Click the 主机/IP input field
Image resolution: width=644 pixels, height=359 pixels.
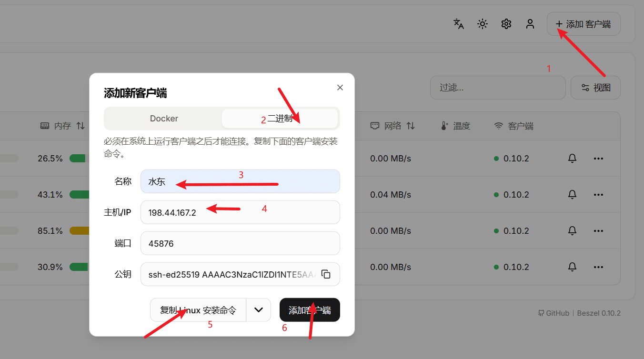(240, 212)
